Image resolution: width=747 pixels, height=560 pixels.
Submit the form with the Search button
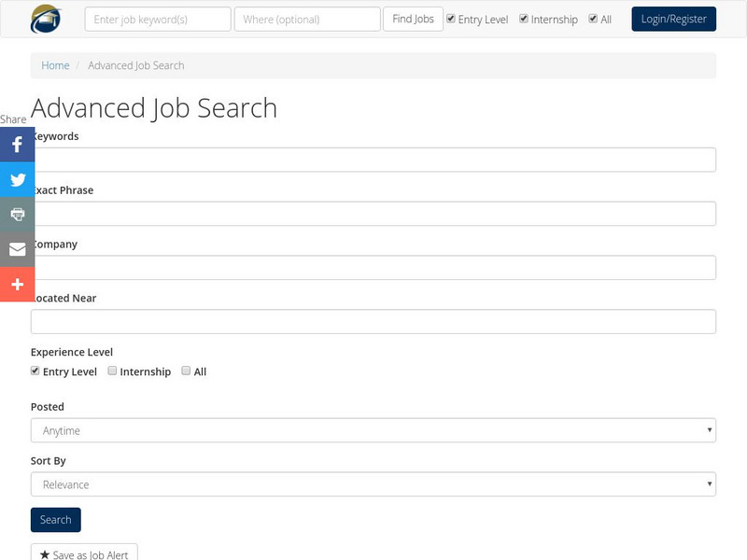(x=56, y=520)
